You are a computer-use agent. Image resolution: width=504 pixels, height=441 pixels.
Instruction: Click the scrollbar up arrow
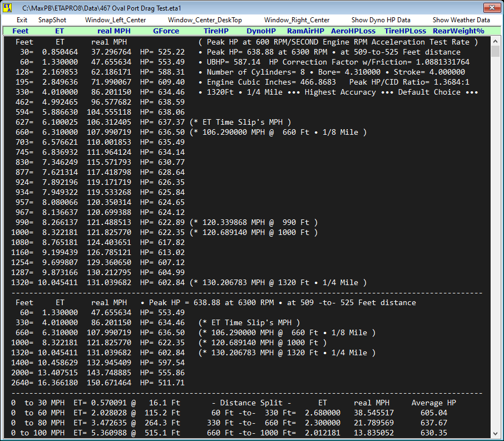click(x=495, y=41)
